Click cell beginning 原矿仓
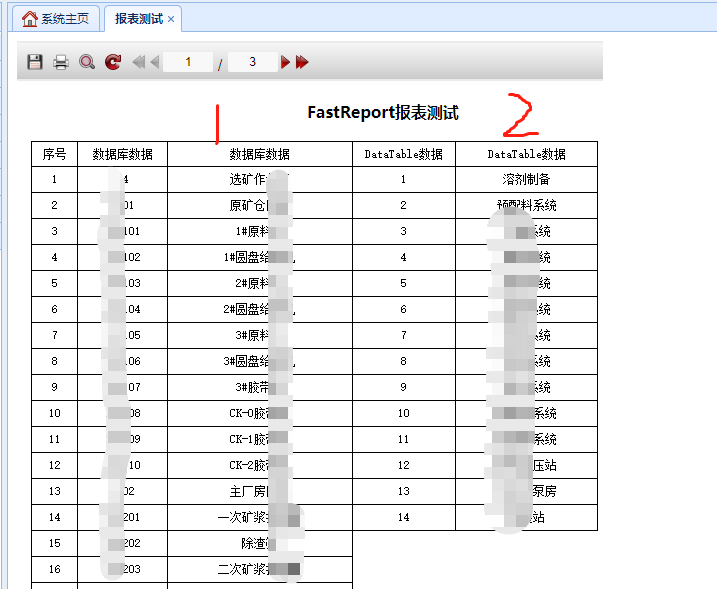 pyautogui.click(x=260, y=205)
